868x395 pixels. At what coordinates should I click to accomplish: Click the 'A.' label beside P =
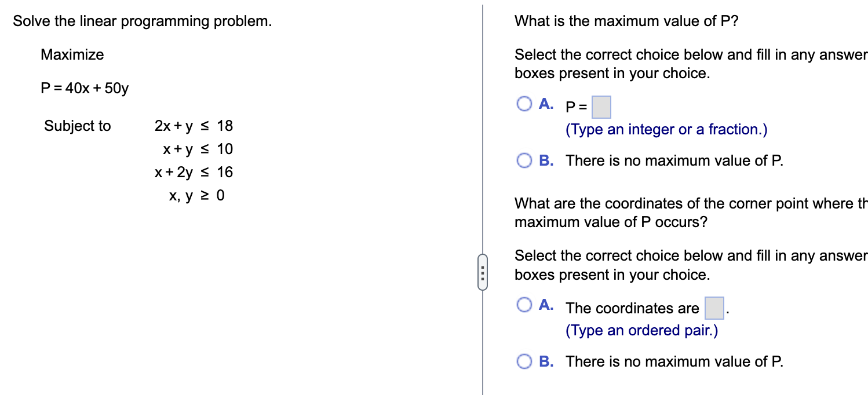[546, 104]
